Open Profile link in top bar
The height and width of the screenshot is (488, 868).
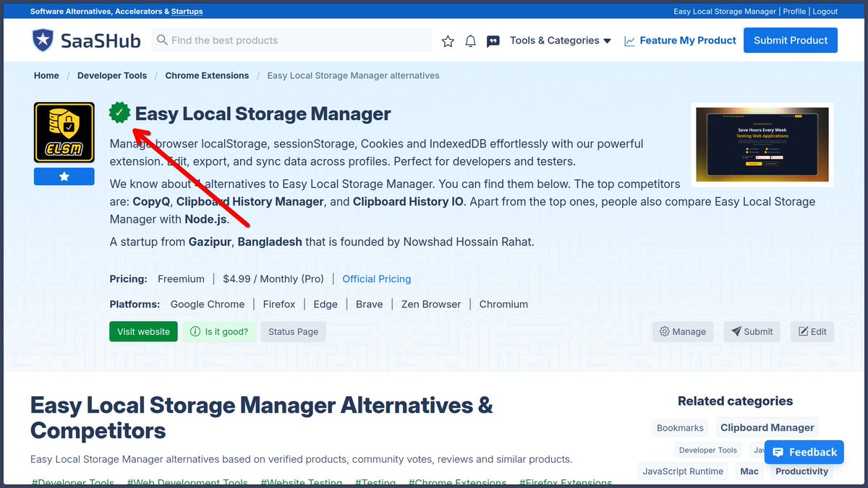tap(794, 12)
